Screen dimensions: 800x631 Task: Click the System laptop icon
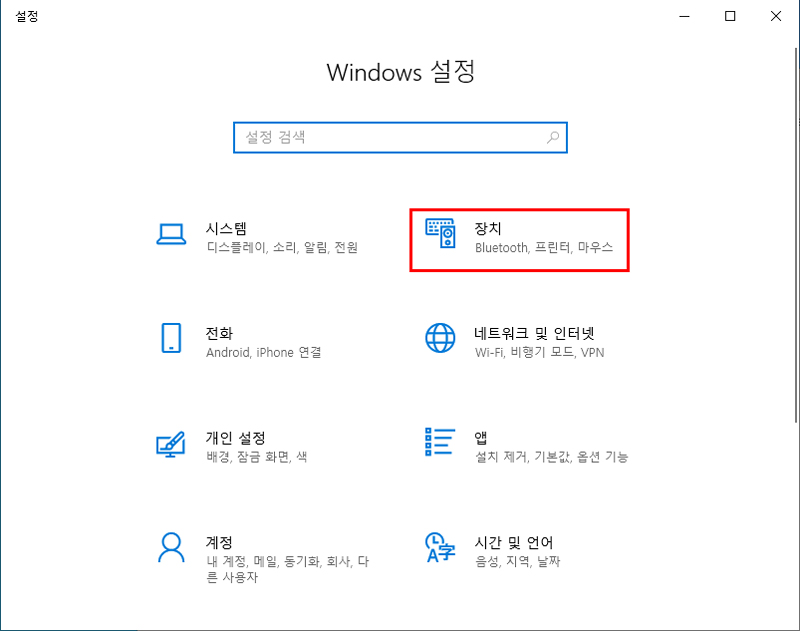(x=171, y=235)
